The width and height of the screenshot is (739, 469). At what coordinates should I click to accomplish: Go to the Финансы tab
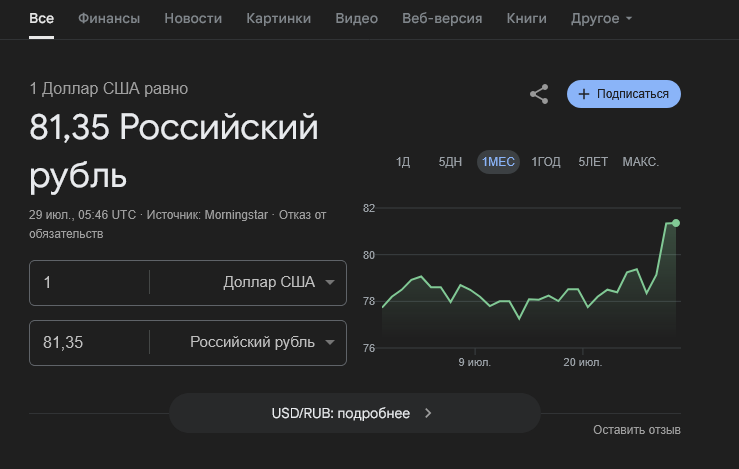tap(109, 18)
